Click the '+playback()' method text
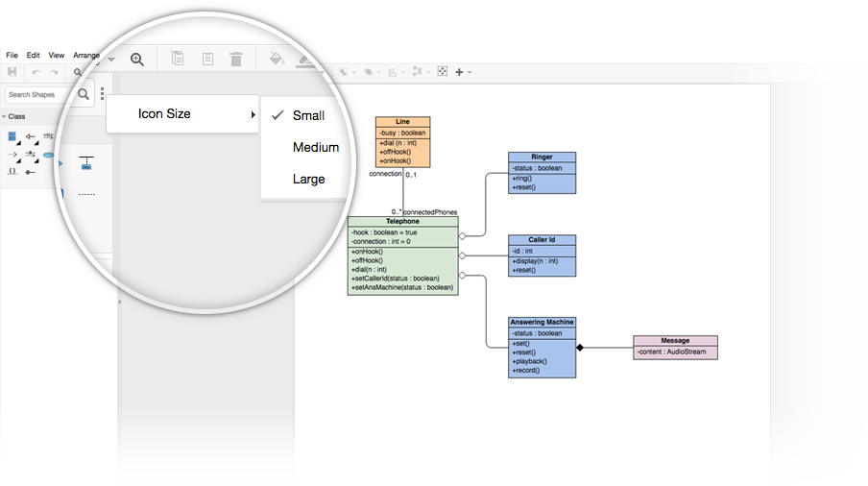 tap(529, 361)
